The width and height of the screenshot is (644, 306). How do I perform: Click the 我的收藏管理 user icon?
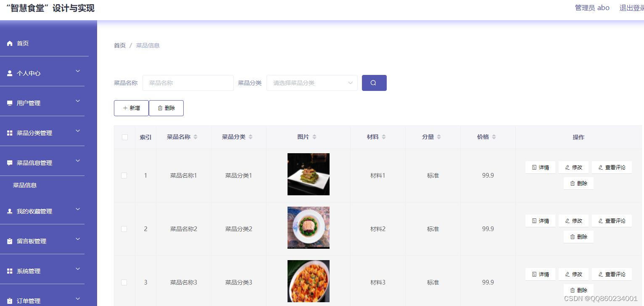9,211
